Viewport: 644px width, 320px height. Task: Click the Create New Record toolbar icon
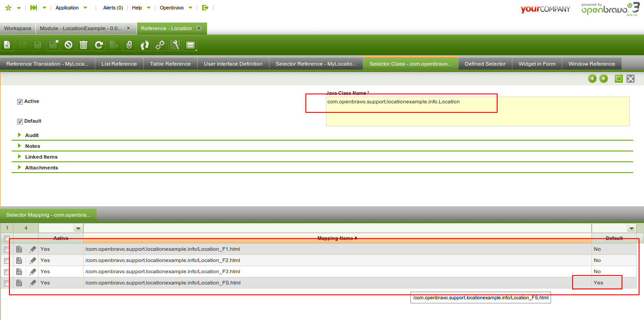click(x=7, y=44)
